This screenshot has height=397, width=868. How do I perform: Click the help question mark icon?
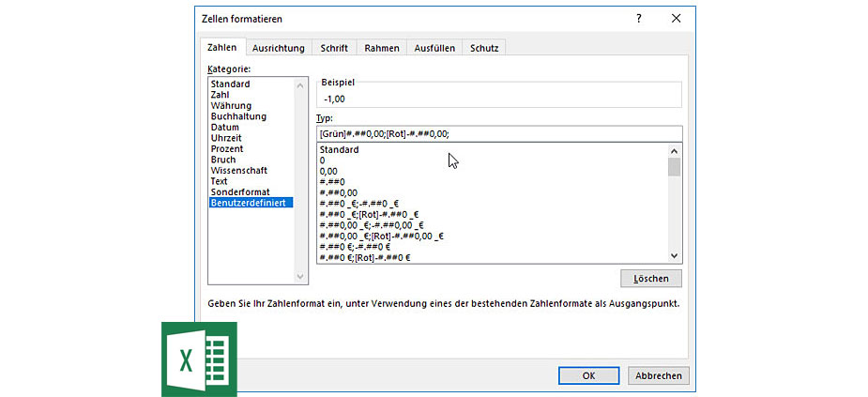click(639, 18)
